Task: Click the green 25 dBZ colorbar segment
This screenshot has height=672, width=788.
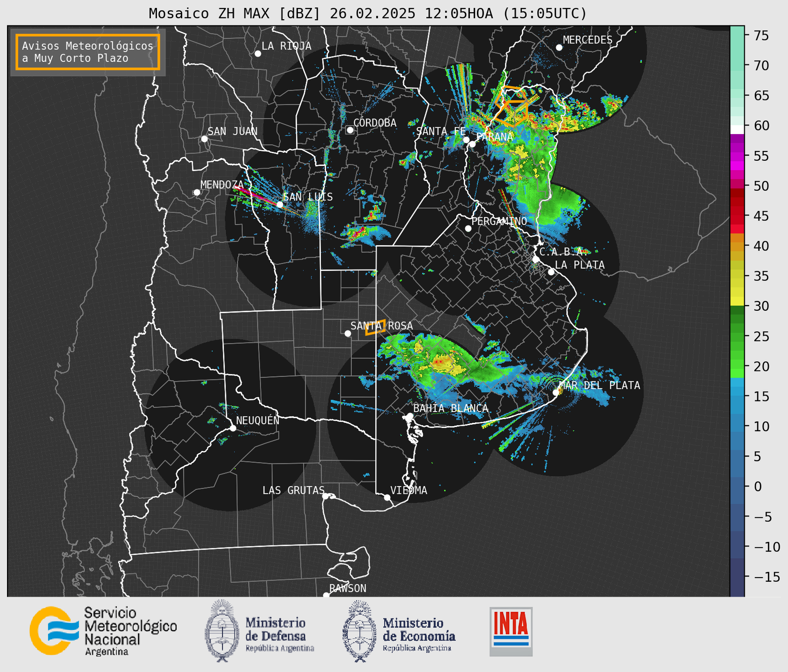Action: pos(737,336)
